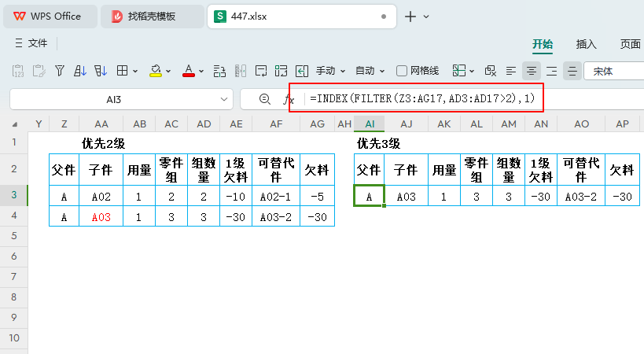Click the merge cells icon
644x354 pixels.
click(x=282, y=71)
